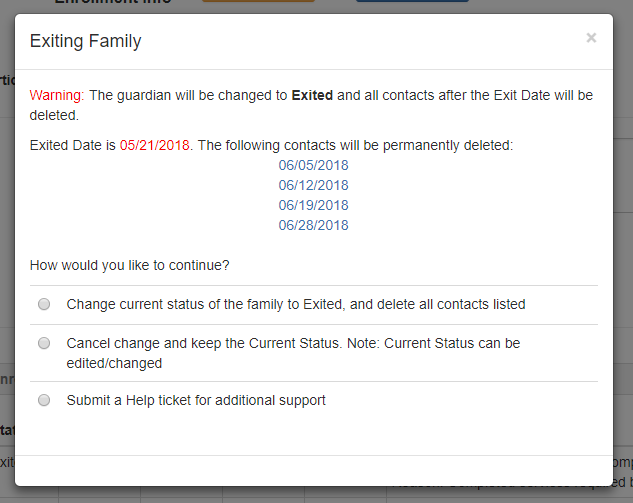The height and width of the screenshot is (503, 633).
Task: Click the red 05/21/2018 exited date
Action: coord(155,145)
